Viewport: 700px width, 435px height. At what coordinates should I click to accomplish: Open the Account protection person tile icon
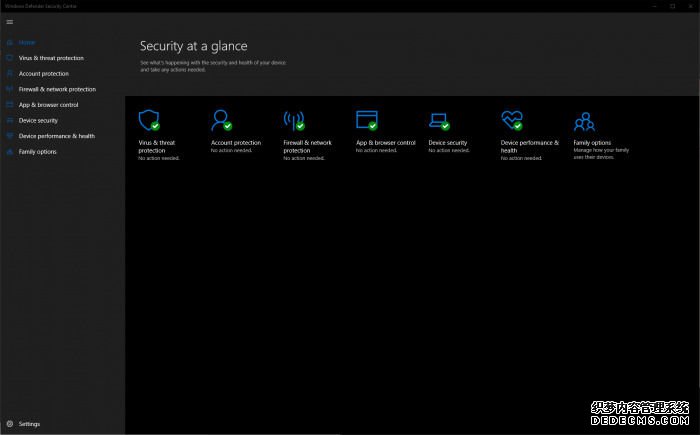point(221,121)
